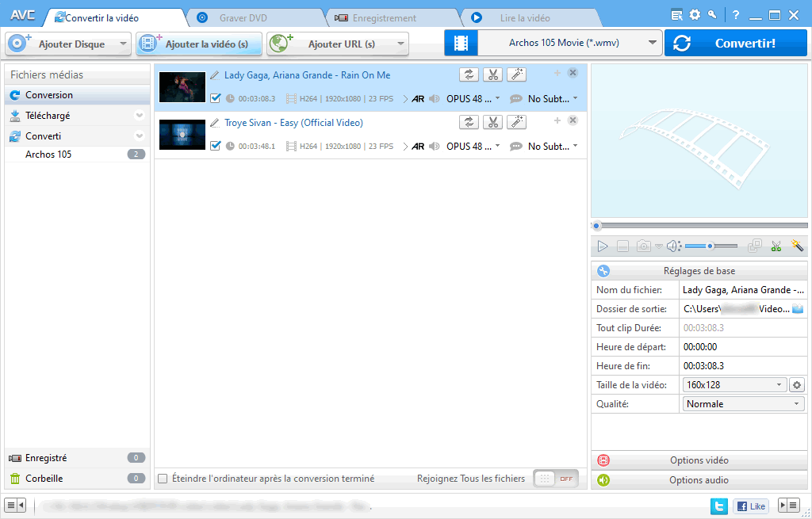Toggle right panel via bottom-right icon
This screenshot has width=812, height=519.
pyautogui.click(x=789, y=505)
